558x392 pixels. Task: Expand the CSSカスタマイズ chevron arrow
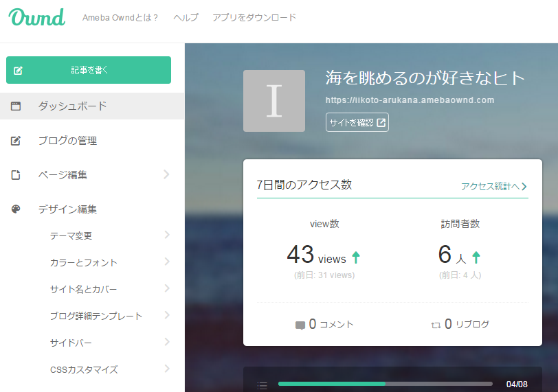click(x=167, y=369)
